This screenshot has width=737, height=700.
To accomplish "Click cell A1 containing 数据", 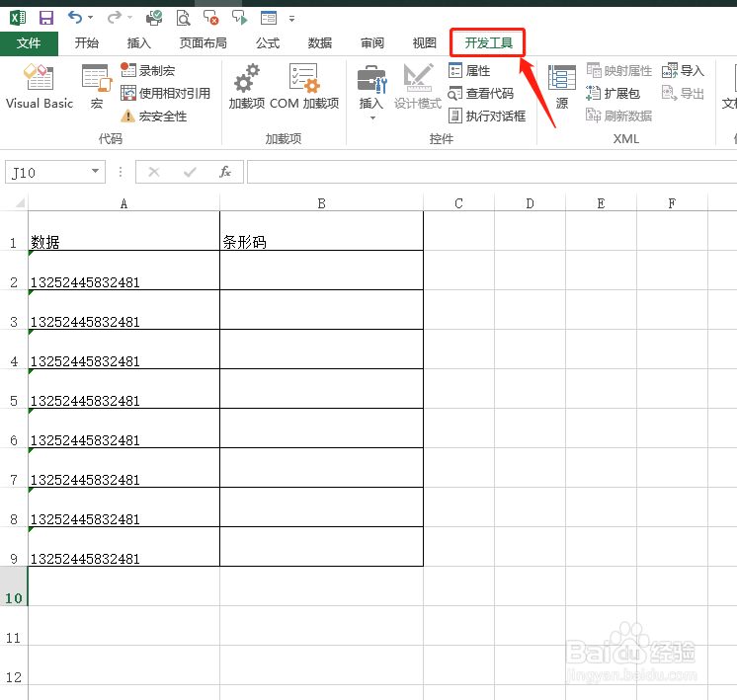I will 123,231.
